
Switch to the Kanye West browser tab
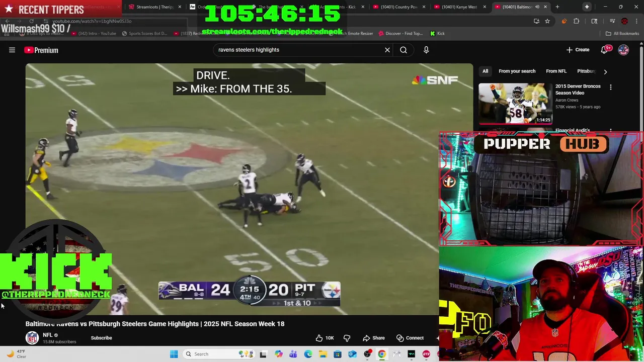pyautogui.click(x=459, y=7)
